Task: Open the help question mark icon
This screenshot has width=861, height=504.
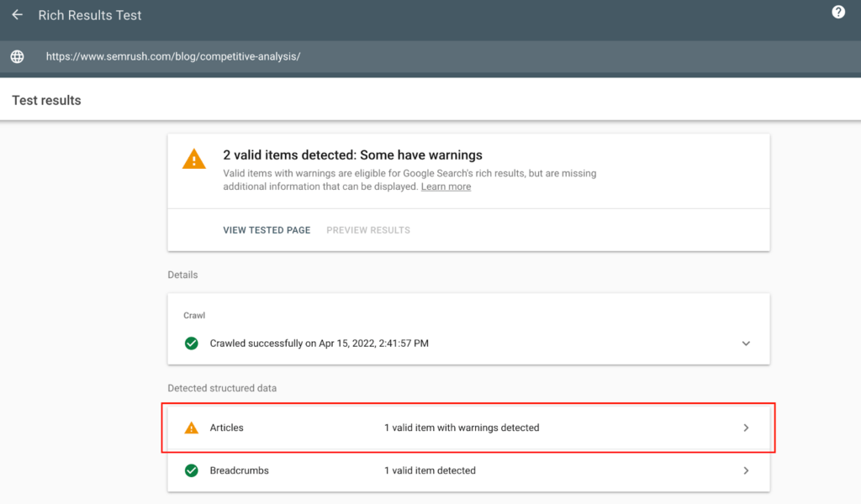Action: coord(838,12)
